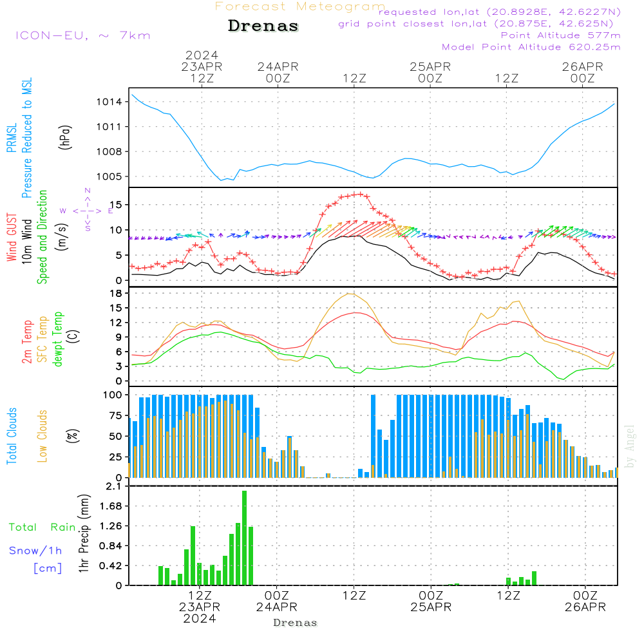This screenshot has height=644, width=644.
Task: Click the 'Point Altitude 577m' text
Action: [560, 35]
